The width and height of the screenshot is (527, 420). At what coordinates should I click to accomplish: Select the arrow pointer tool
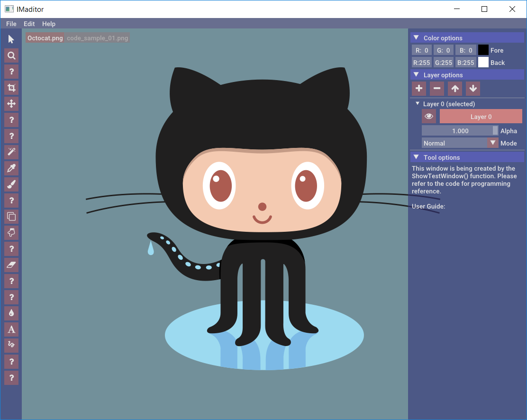tap(11, 39)
